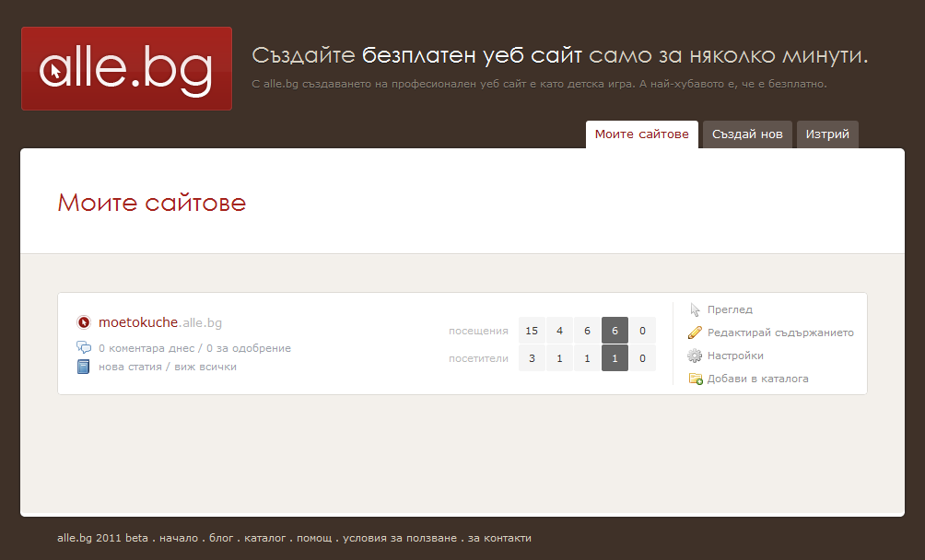Click the alle.bg logo
Screen dimensions: 925x560
(126, 68)
